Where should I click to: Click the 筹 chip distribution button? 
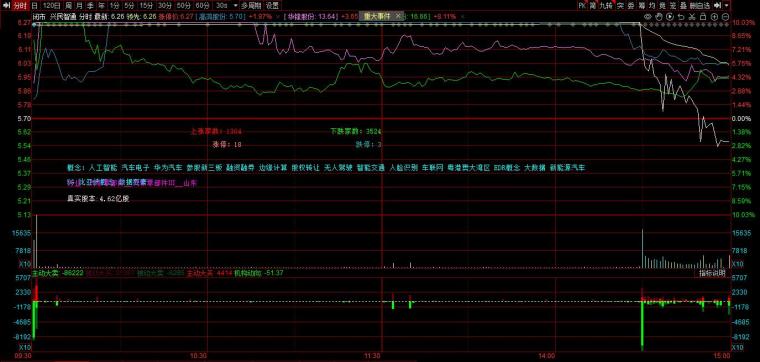tap(642, 5)
